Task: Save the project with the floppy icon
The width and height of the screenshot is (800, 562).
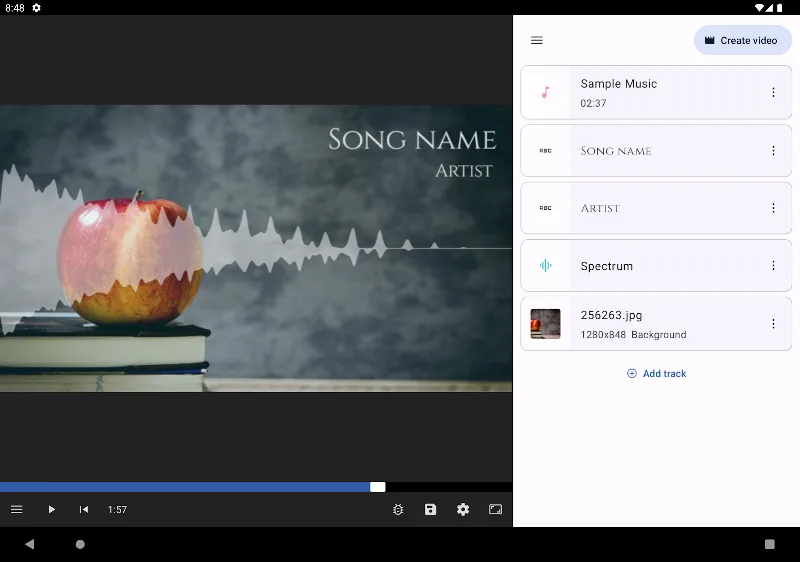Action: point(430,509)
